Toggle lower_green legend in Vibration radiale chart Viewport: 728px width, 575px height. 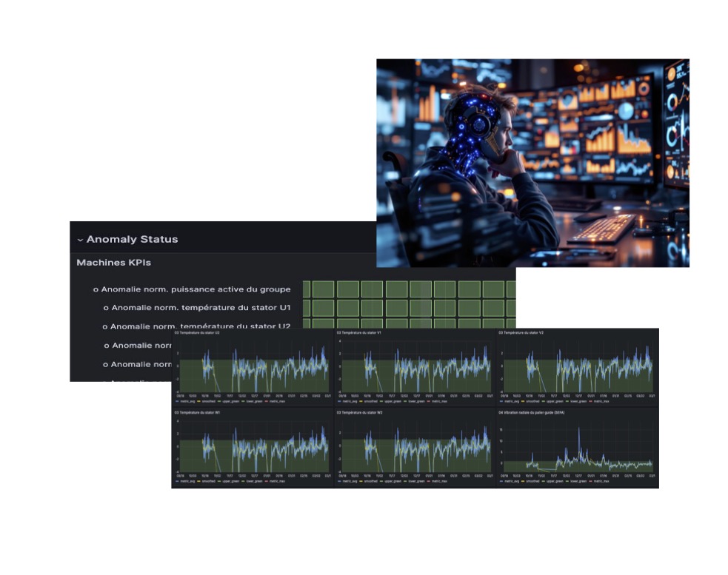click(577, 481)
